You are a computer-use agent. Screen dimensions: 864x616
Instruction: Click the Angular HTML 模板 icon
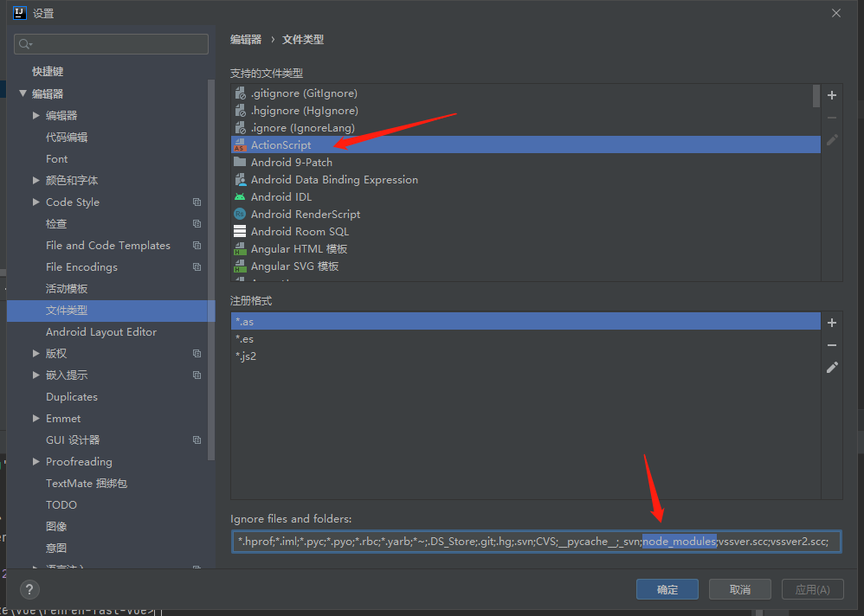tap(240, 249)
